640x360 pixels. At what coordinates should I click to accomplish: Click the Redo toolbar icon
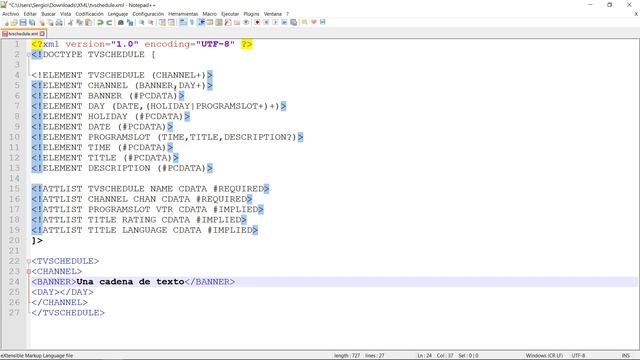tap(109, 22)
